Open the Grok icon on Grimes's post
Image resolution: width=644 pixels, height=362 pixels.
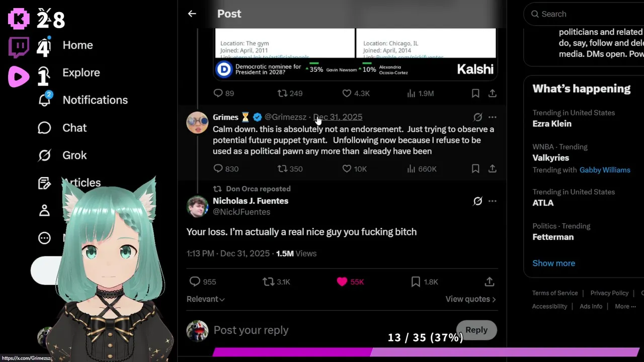[x=477, y=117]
